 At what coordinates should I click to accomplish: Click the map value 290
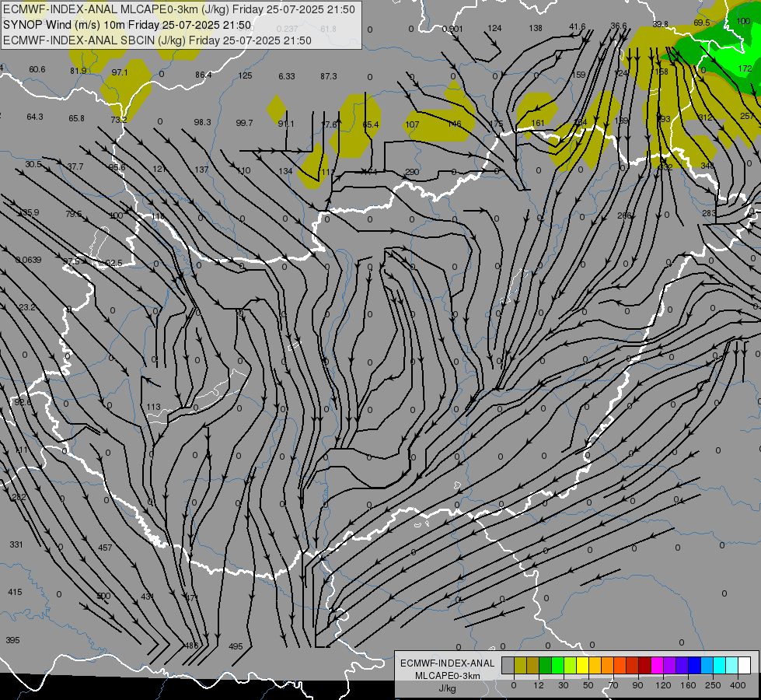tap(412, 172)
